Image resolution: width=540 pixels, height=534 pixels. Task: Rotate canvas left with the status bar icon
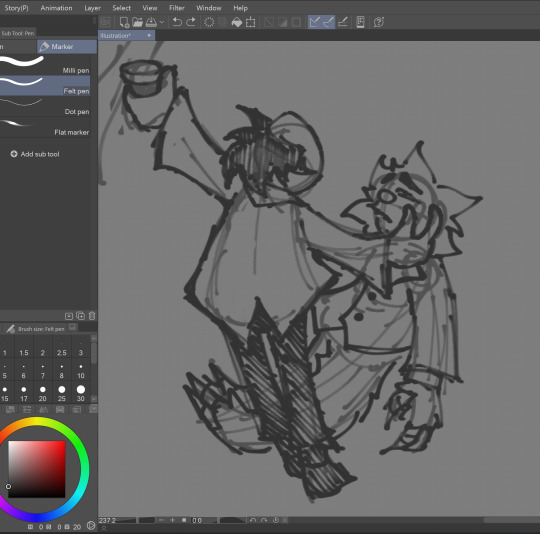[253, 520]
